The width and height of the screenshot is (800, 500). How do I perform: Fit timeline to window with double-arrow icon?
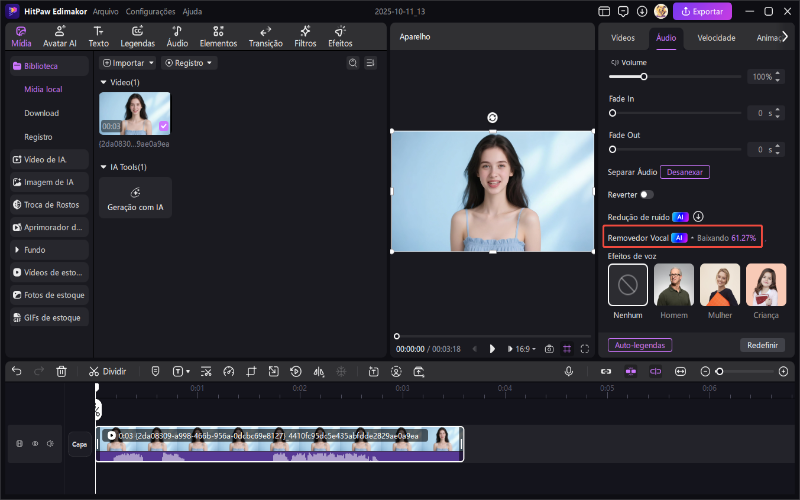681,371
